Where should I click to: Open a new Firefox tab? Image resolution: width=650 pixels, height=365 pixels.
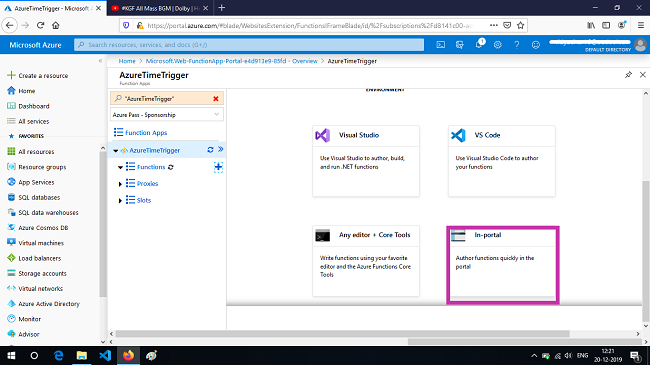[x=221, y=8]
